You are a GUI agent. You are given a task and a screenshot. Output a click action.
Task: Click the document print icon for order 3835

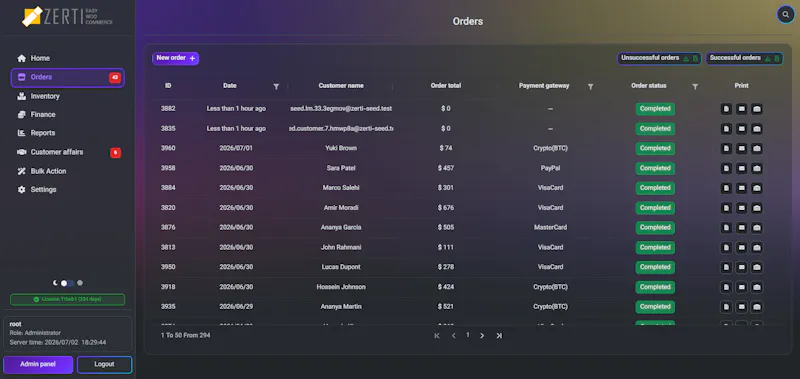coord(726,129)
